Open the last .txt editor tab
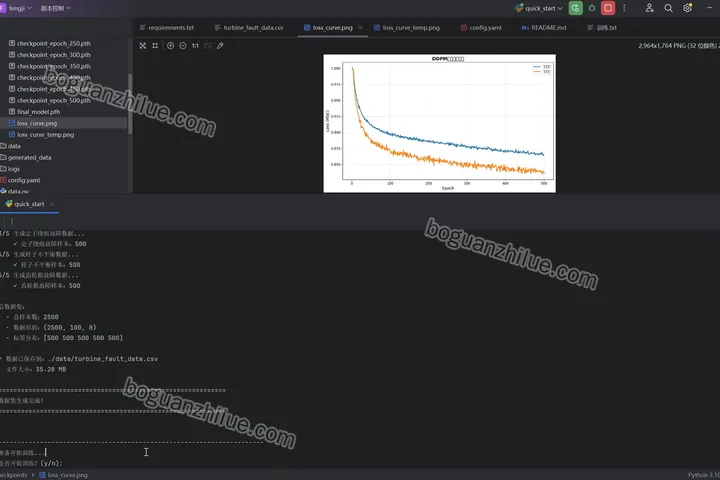This screenshot has width=720, height=480. pos(602,28)
